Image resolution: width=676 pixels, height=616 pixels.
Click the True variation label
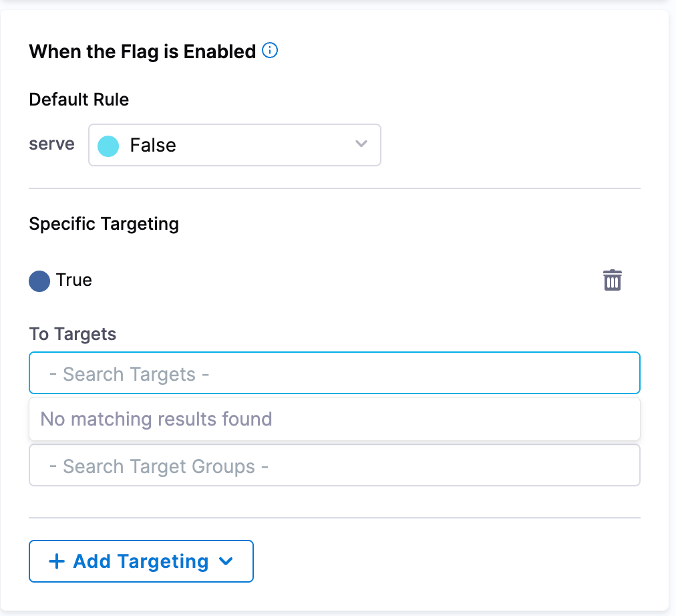tap(73, 281)
